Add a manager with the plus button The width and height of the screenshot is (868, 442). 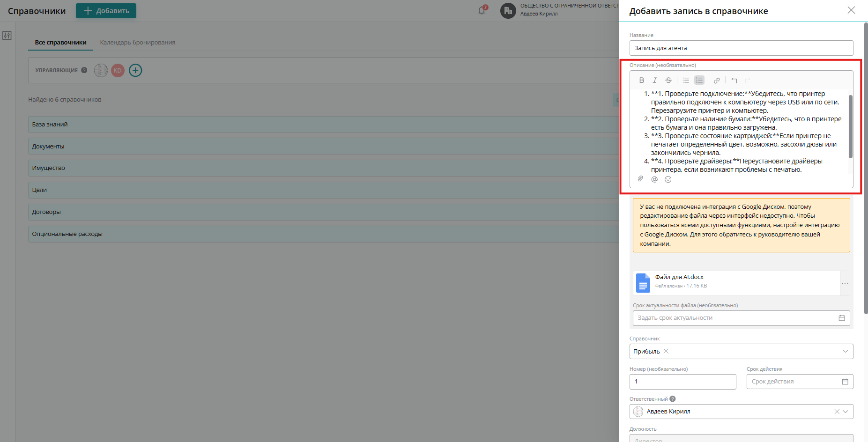(135, 70)
